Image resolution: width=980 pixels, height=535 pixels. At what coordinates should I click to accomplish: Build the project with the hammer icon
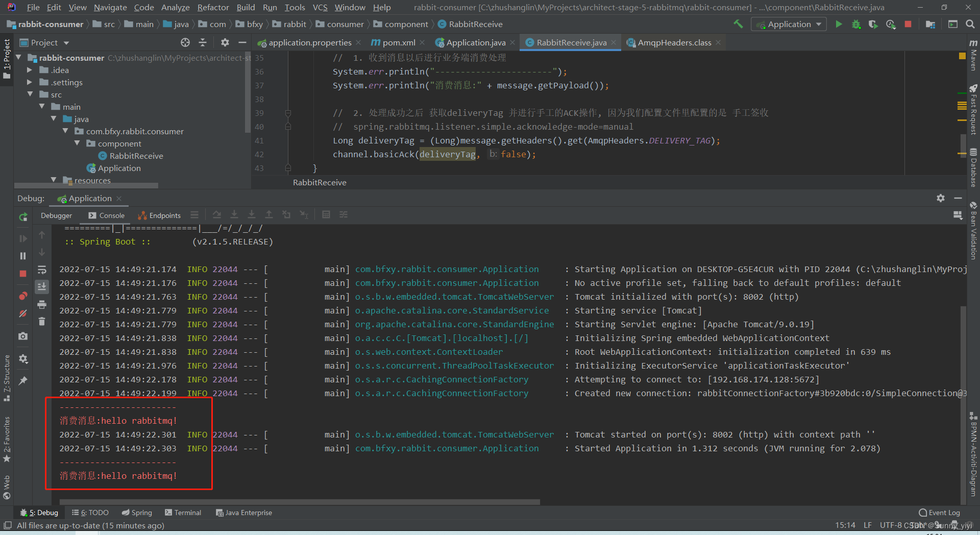click(738, 24)
